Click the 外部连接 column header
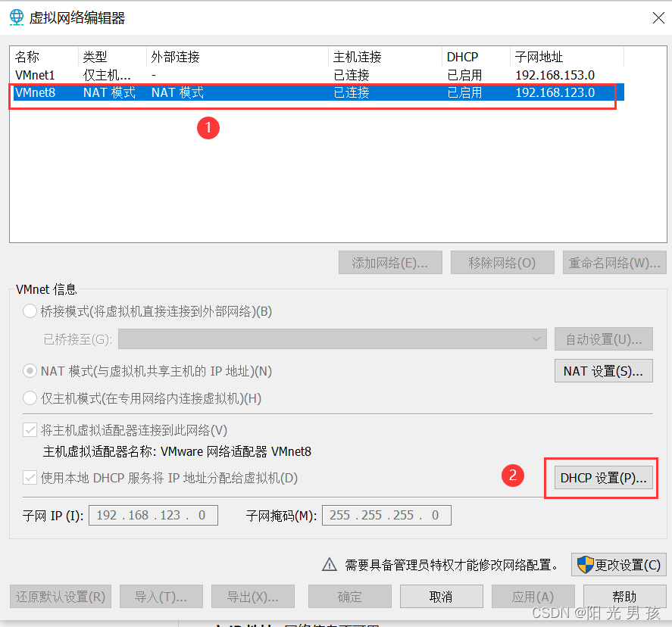Viewport: 672px width, 627px height. pos(237,57)
